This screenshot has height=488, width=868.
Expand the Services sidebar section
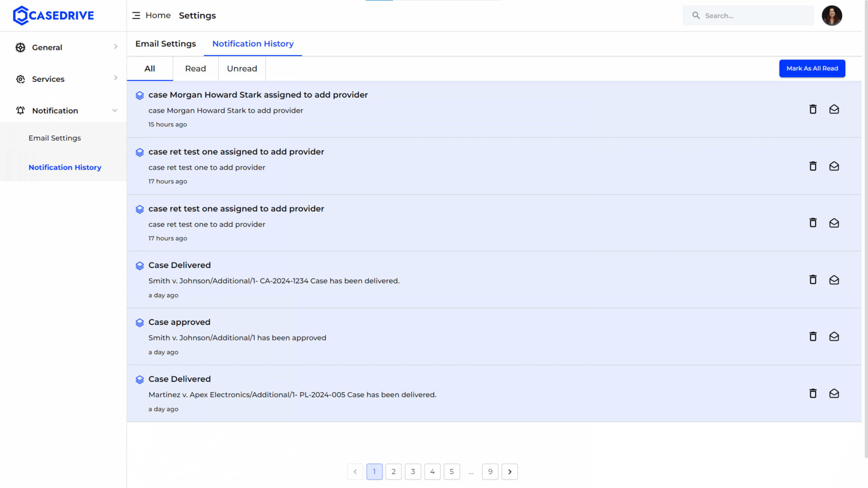coord(115,78)
